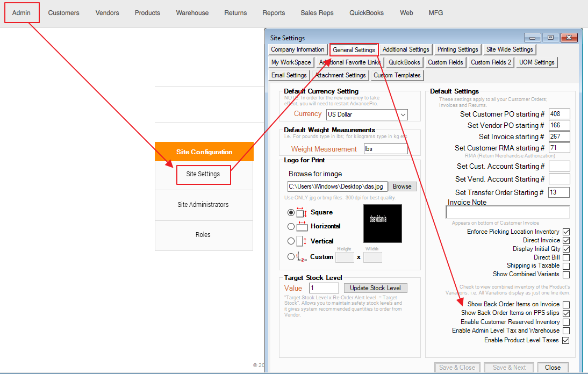Open the Company Information tab
The image size is (588, 374).
pyautogui.click(x=298, y=49)
